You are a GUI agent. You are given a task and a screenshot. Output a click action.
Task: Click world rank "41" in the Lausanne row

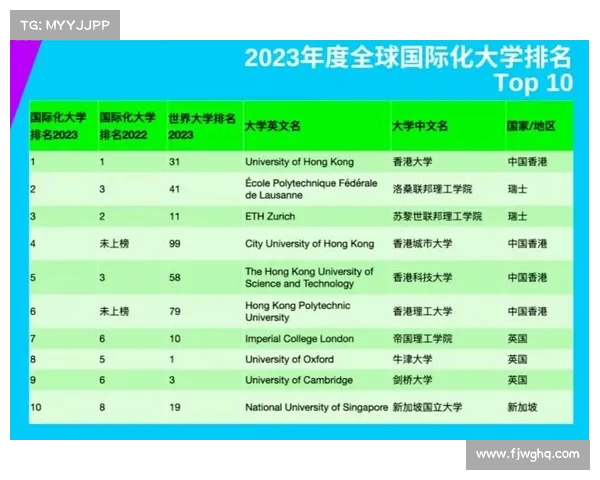(174, 189)
